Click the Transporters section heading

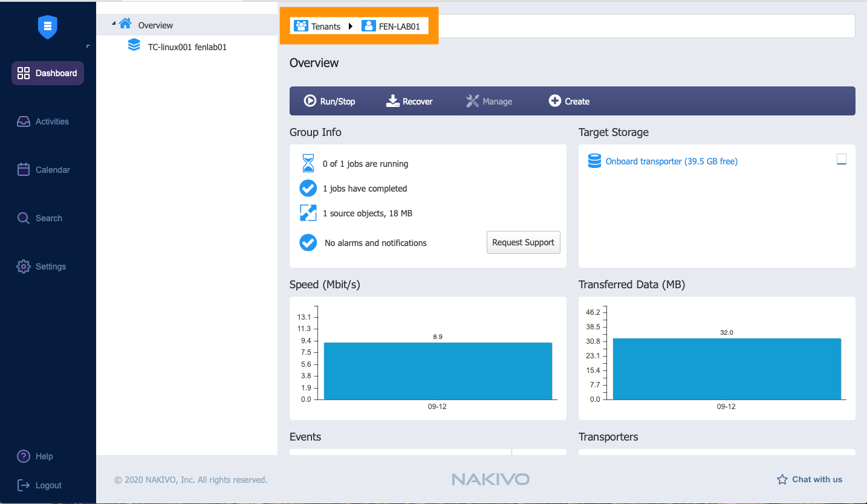[608, 437]
